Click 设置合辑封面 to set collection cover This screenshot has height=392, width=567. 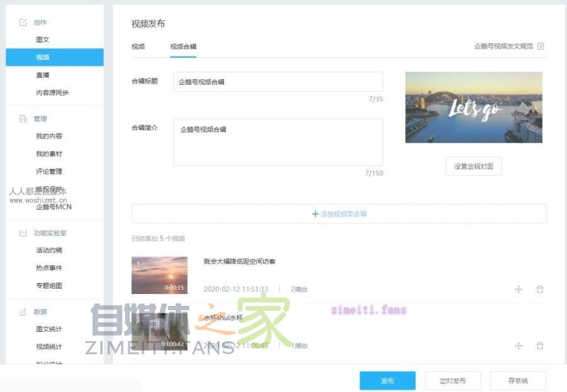pyautogui.click(x=473, y=166)
